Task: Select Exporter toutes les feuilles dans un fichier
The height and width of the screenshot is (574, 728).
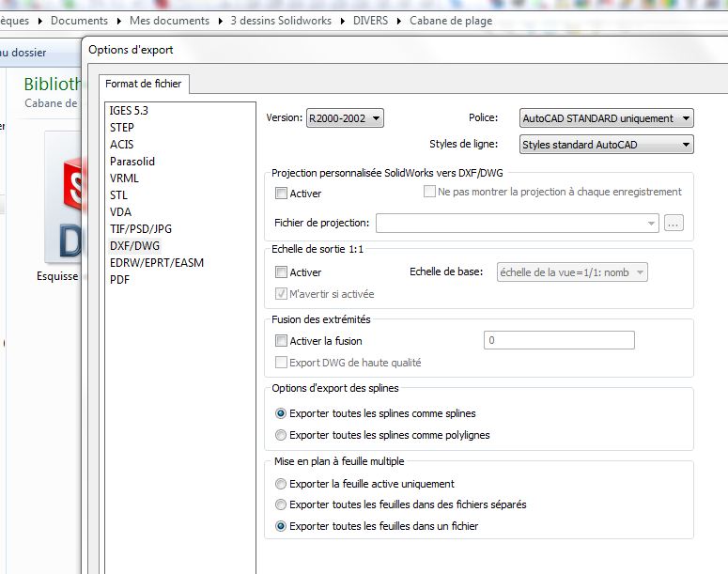Action: [281, 526]
